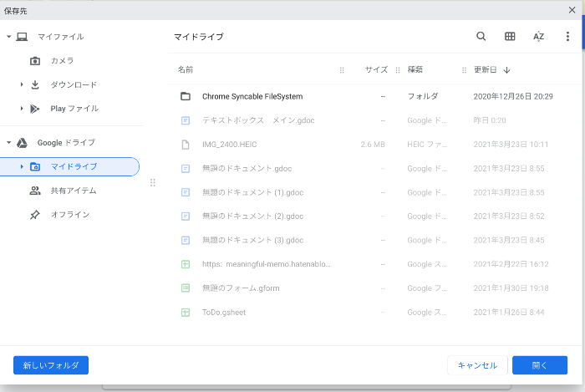Select the Chrome Syncable FileSystem folder name

[252, 96]
